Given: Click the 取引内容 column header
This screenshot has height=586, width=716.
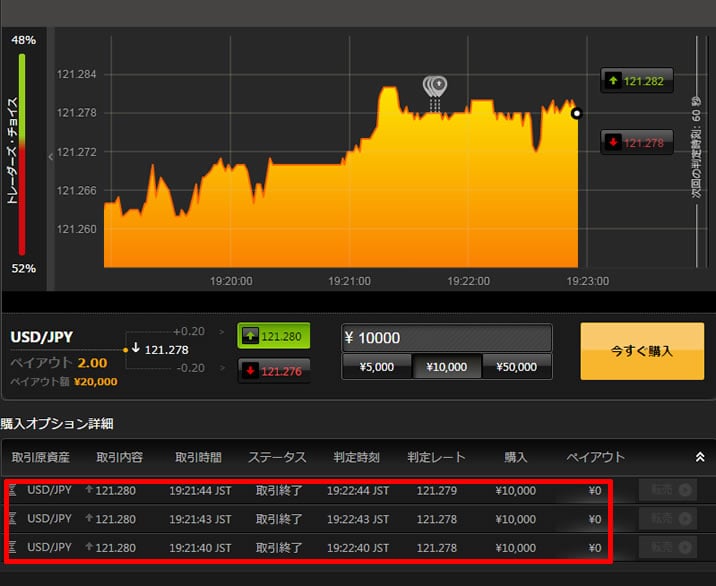Looking at the screenshot, I should [120, 457].
